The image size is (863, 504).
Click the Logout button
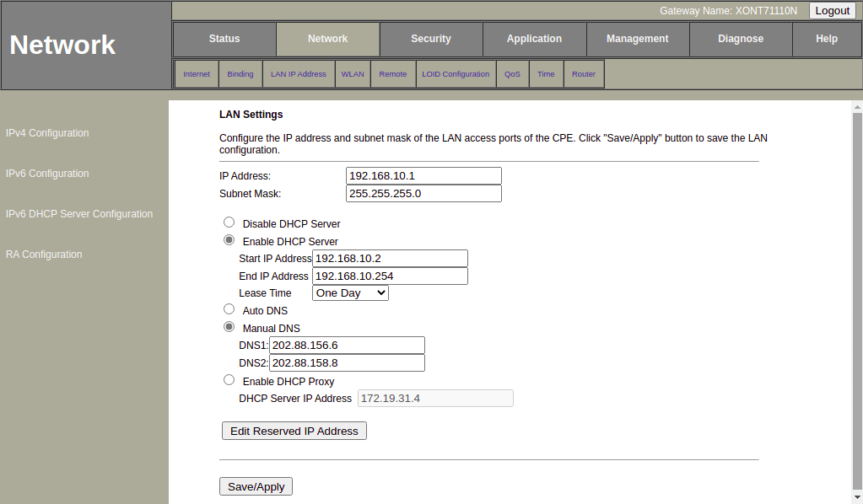pos(832,10)
